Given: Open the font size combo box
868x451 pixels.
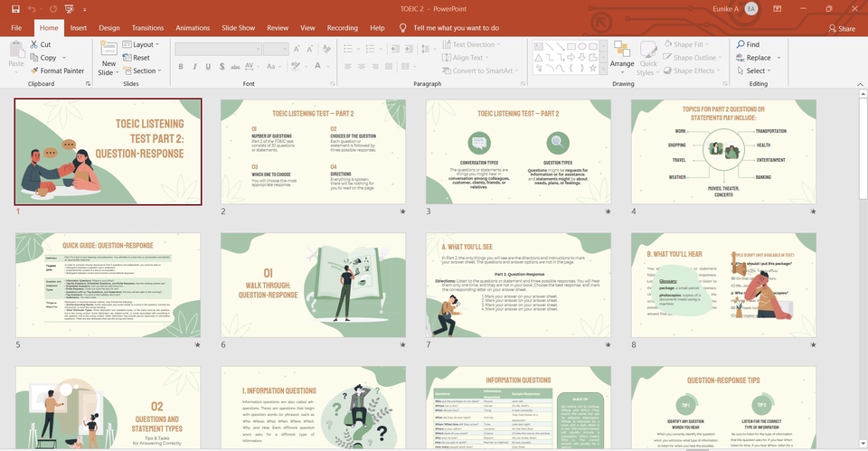Looking at the screenshot, I should tap(276, 49).
